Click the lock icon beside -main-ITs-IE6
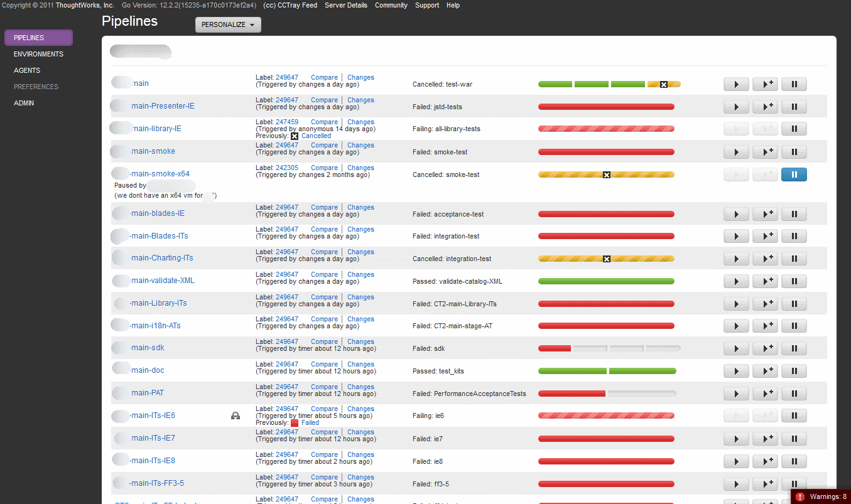 click(236, 416)
